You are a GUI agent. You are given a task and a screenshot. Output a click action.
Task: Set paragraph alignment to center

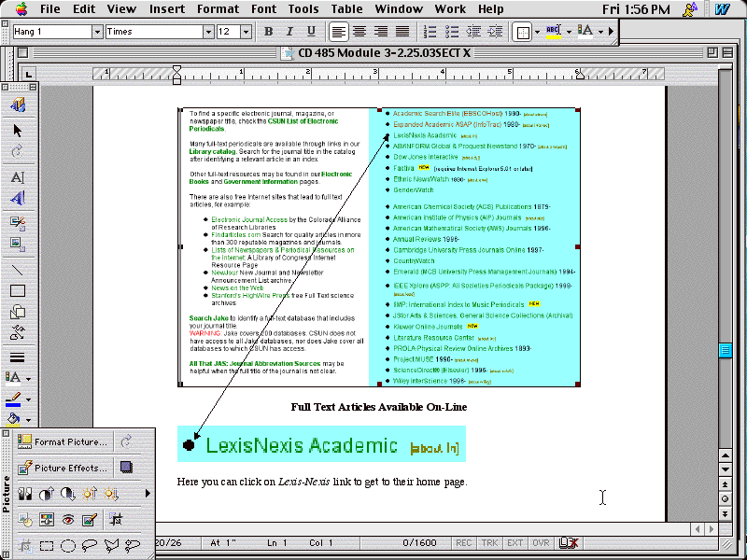click(x=359, y=32)
